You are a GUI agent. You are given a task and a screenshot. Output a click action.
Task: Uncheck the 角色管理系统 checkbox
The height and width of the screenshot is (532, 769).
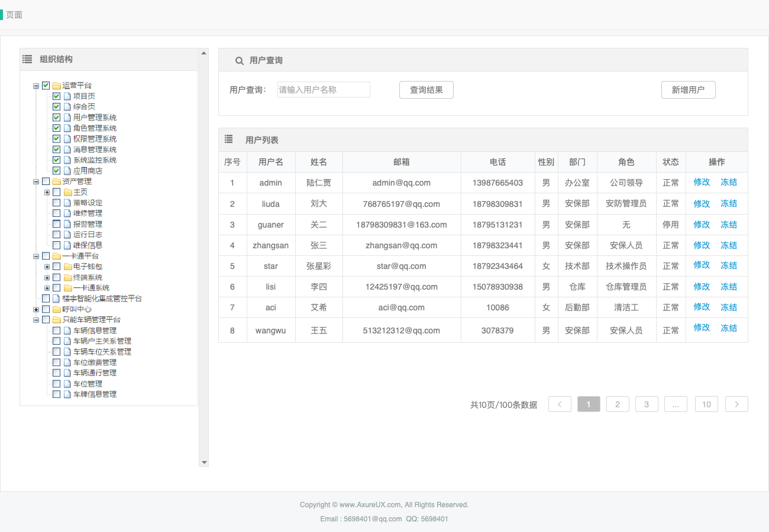point(57,128)
